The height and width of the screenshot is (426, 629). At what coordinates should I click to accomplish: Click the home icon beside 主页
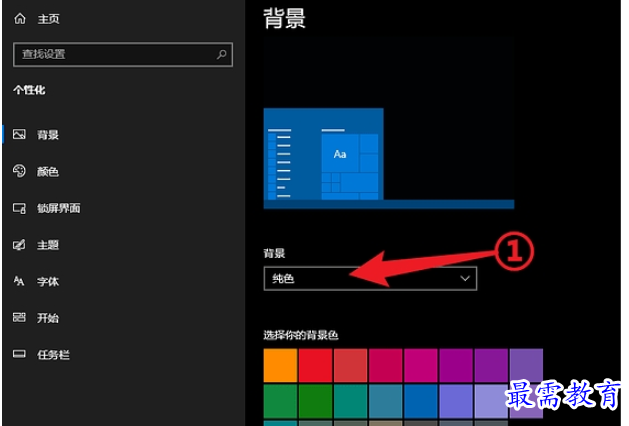(x=20, y=18)
